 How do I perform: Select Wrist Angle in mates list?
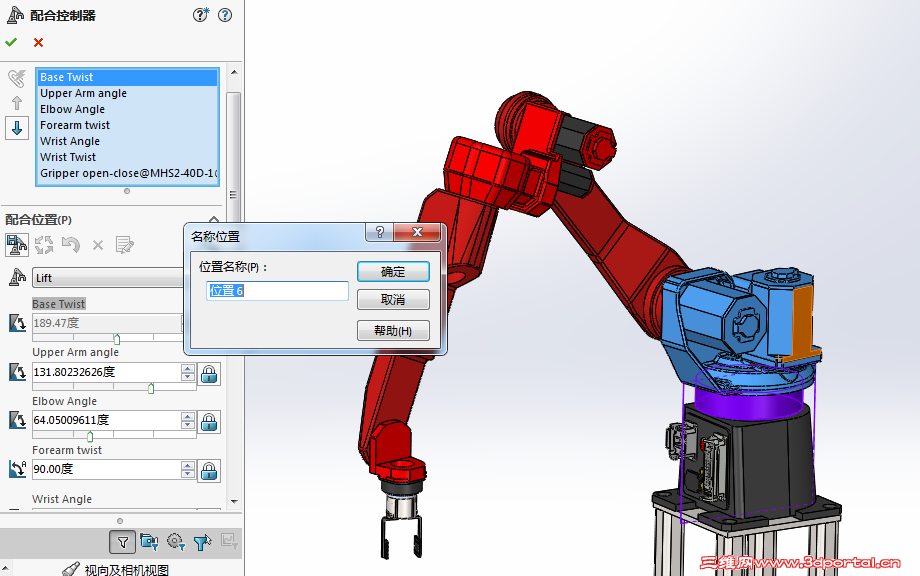pos(127,141)
